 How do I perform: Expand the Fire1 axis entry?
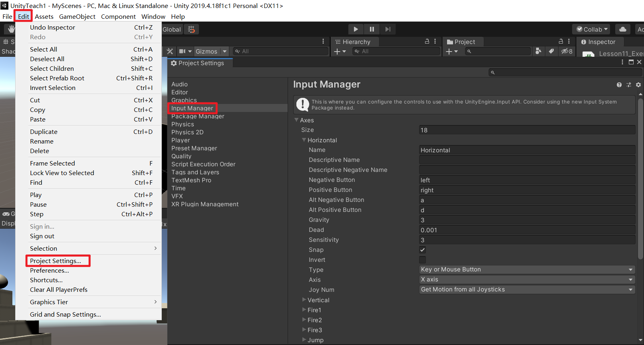[304, 310]
